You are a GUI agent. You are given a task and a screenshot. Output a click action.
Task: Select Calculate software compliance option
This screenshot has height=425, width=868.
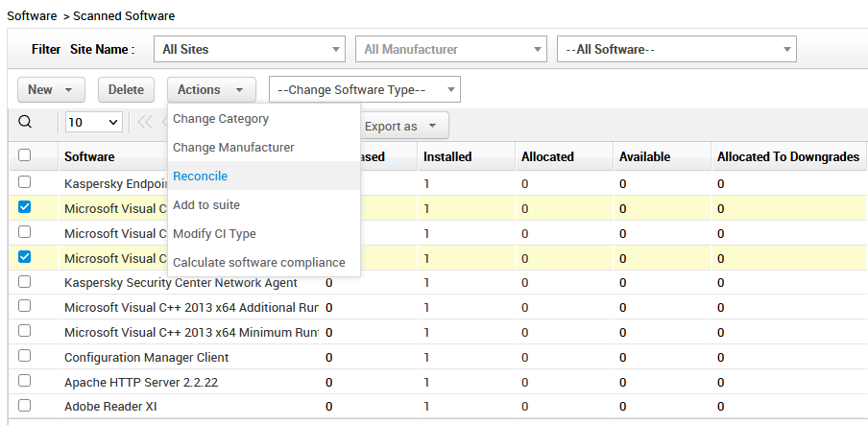[259, 263]
